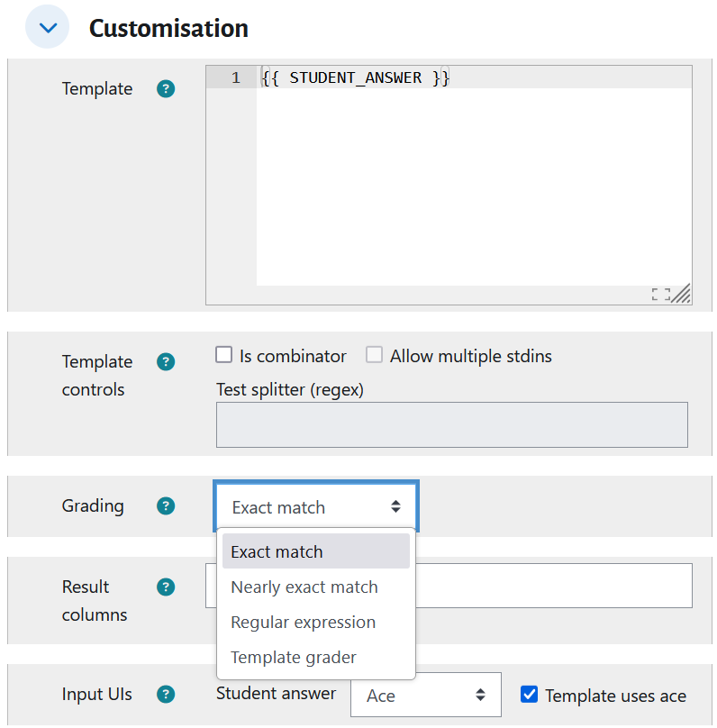
Task: Click the Test splitter (regex) label
Action: point(289,389)
